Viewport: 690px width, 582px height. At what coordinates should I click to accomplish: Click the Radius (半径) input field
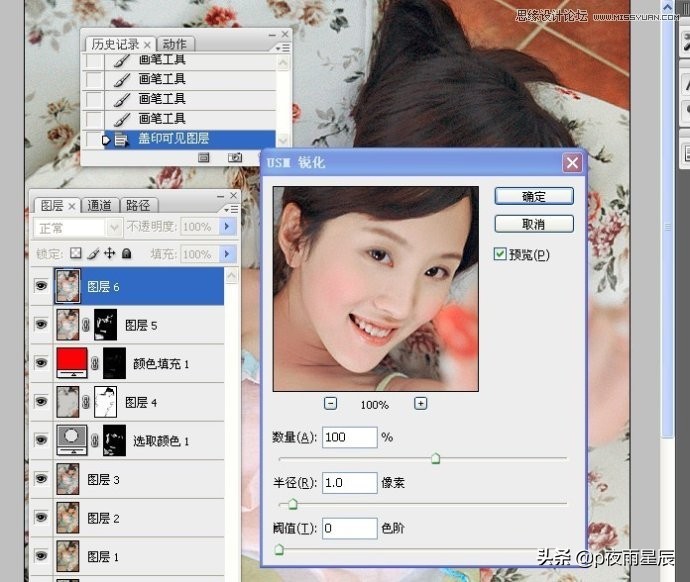[x=349, y=483]
